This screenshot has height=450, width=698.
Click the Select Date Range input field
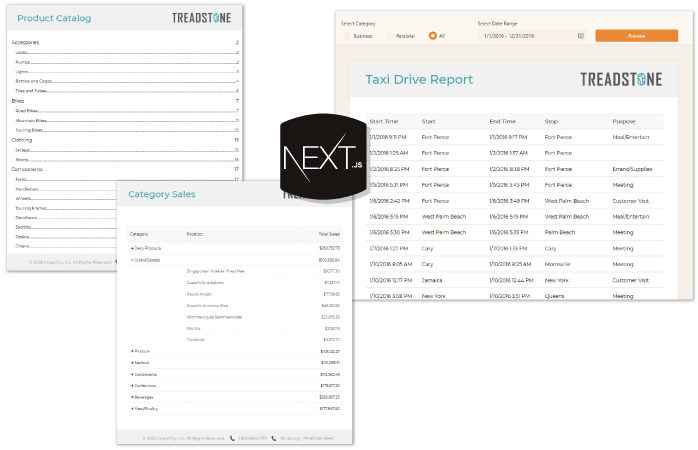(x=532, y=36)
